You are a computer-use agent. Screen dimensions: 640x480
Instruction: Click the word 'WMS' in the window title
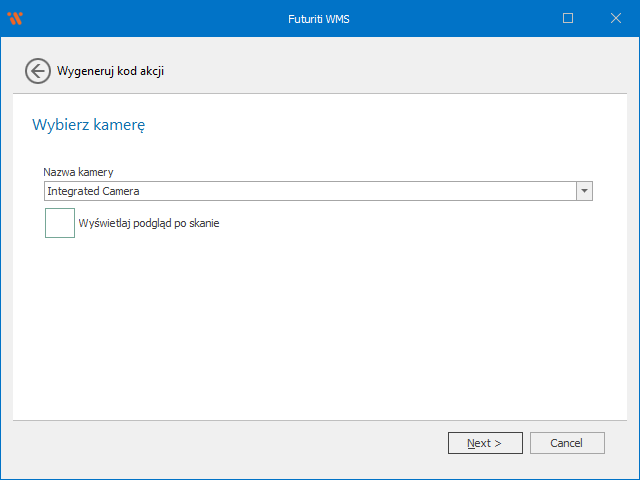(x=337, y=18)
